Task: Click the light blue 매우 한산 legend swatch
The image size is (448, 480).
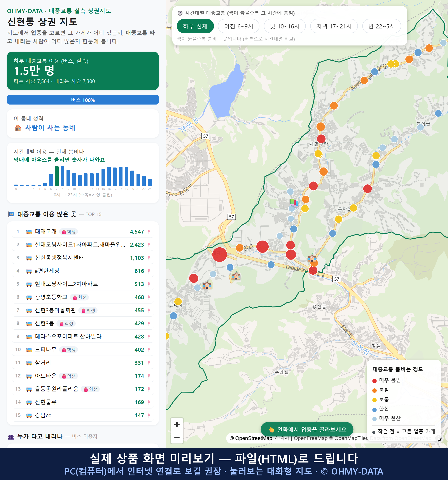Action: 374,419
